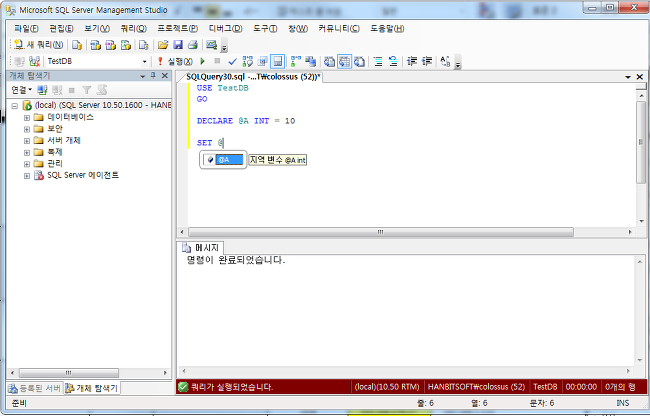Click the Object Explorer filter funnel icon
650x416 pixels.
(87, 90)
